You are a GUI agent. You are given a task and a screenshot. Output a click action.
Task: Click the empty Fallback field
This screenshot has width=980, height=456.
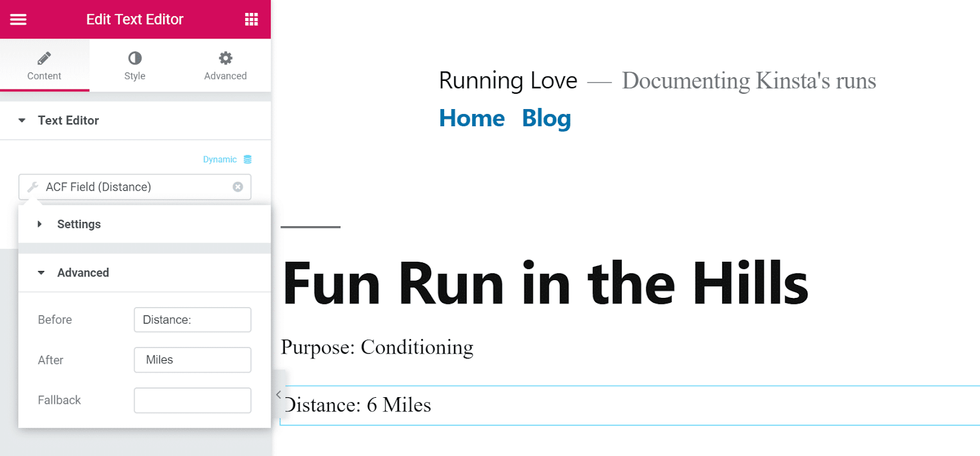[192, 400]
